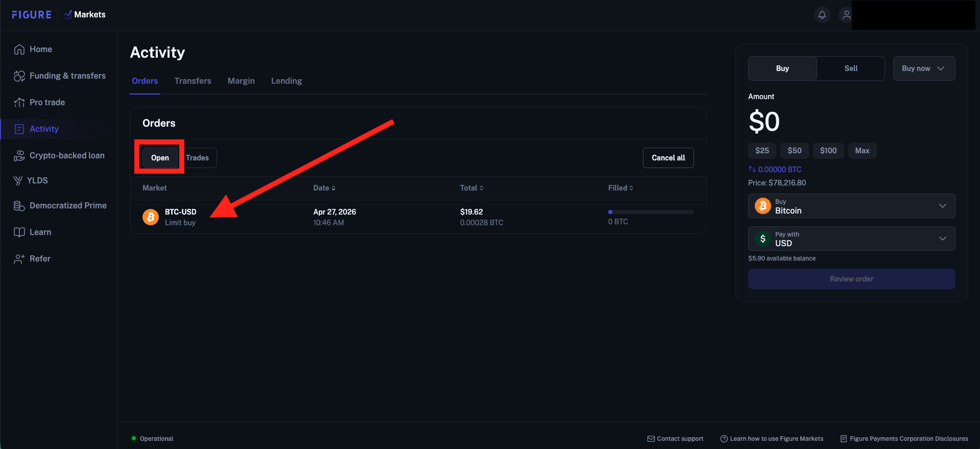Click the Contact support envelope icon
The width and height of the screenshot is (980, 449).
[651, 439]
